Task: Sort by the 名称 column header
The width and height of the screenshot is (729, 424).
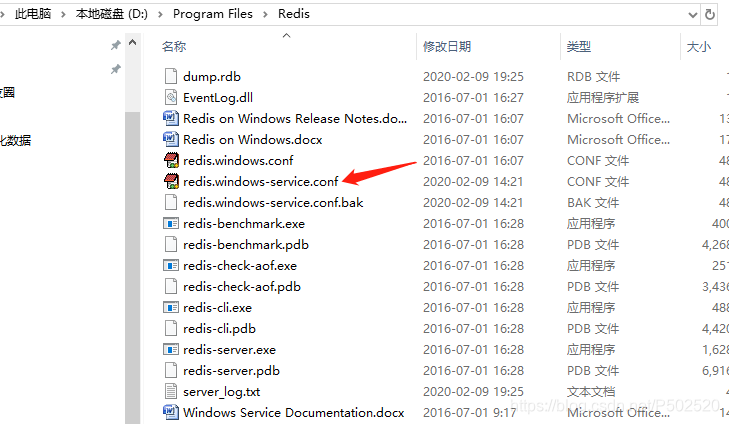Action: 174,46
